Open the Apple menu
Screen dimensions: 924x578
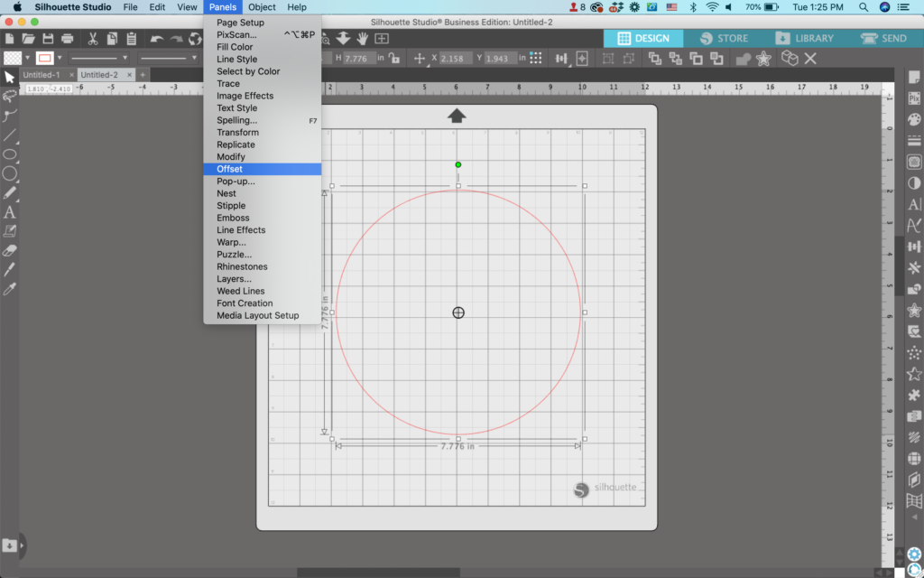17,7
